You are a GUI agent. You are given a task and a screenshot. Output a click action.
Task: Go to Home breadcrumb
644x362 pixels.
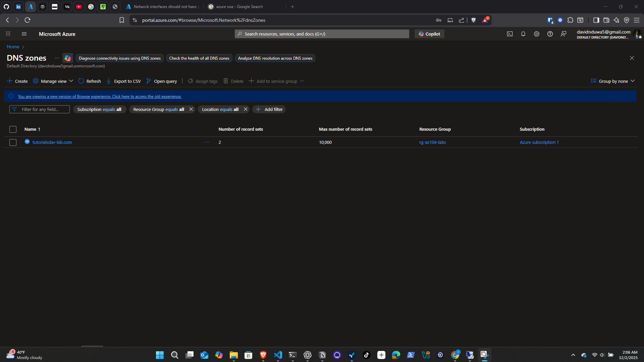click(13, 47)
